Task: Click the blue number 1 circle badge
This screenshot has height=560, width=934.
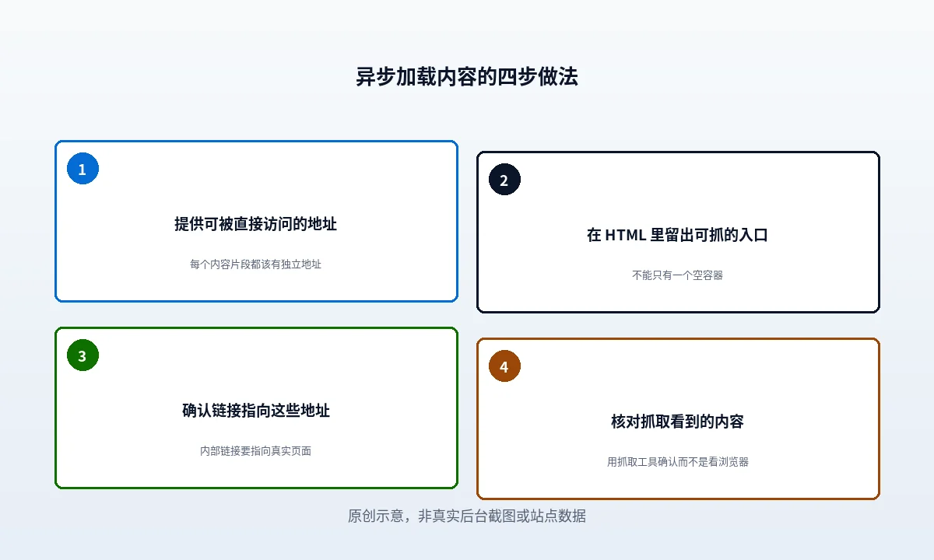Action: point(83,169)
